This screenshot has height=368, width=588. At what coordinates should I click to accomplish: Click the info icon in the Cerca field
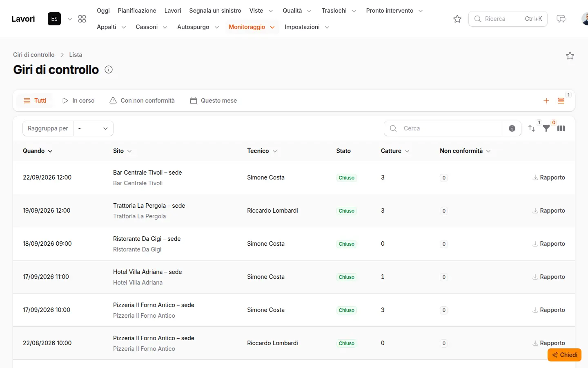512,128
